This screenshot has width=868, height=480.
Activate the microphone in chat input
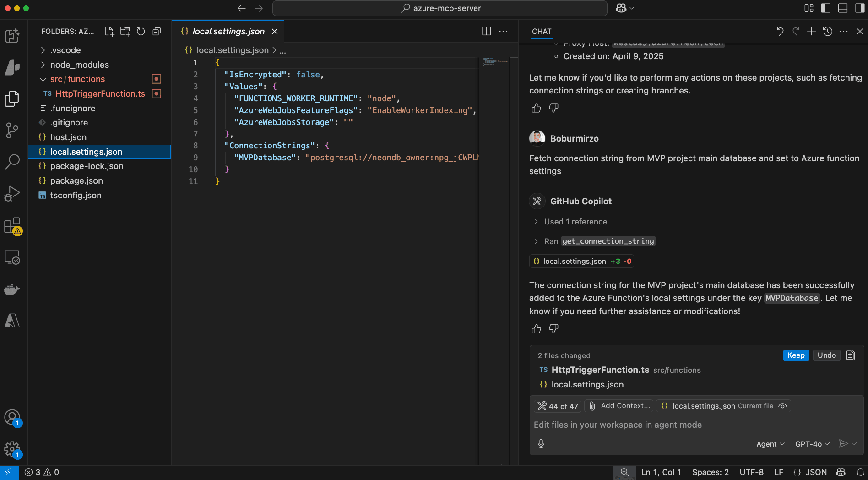(541, 443)
